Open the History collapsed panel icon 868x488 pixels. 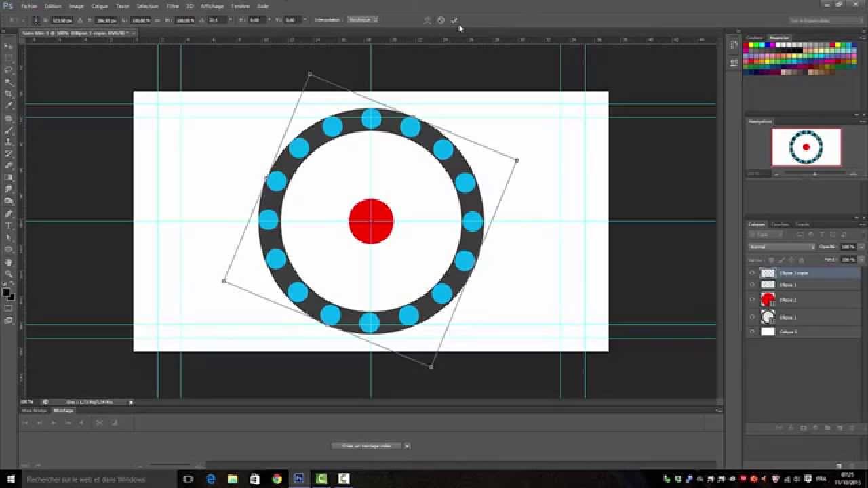tap(734, 45)
